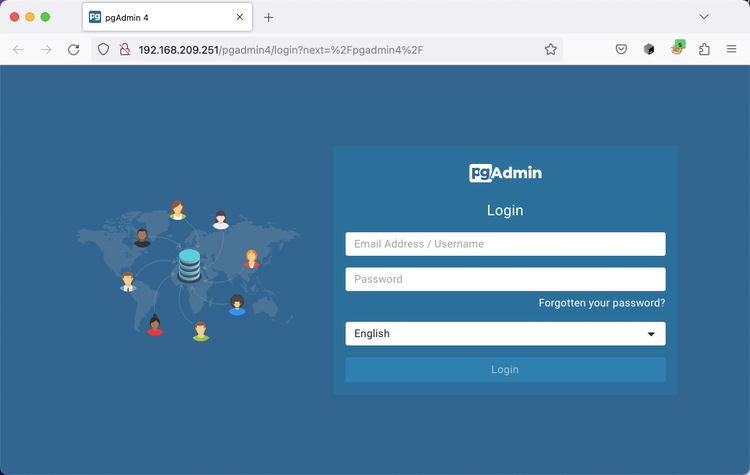
Task: Open the Save to Pocket icon
Action: point(621,49)
